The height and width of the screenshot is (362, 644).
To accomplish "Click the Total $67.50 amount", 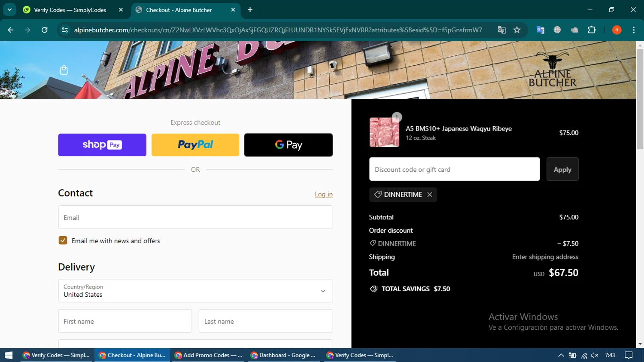I will pos(563,273).
